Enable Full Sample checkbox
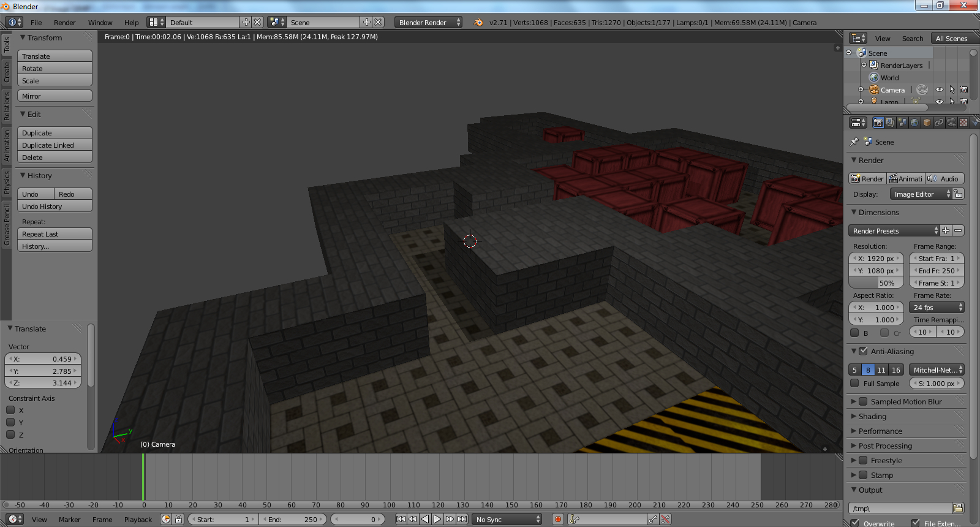980x527 pixels. pyautogui.click(x=854, y=383)
